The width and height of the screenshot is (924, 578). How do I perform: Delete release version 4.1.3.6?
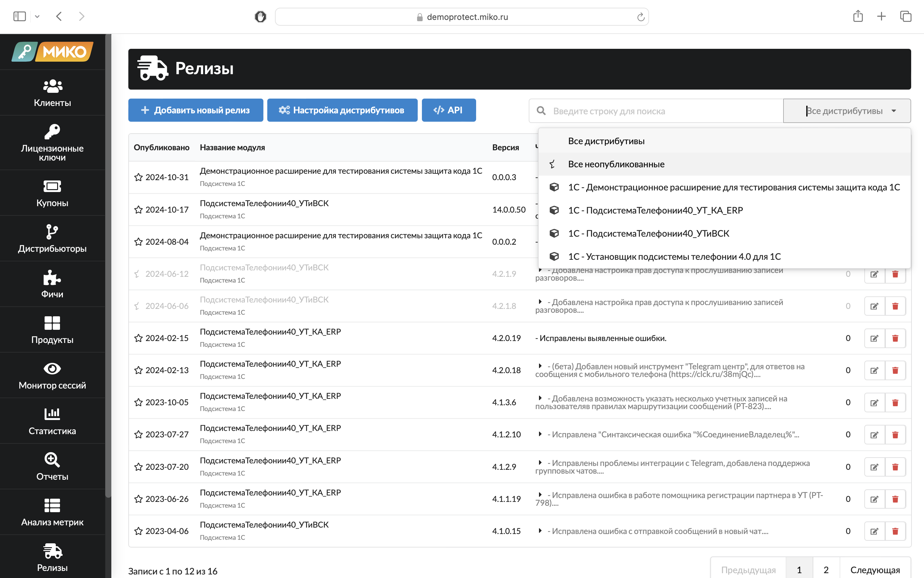coord(895,403)
